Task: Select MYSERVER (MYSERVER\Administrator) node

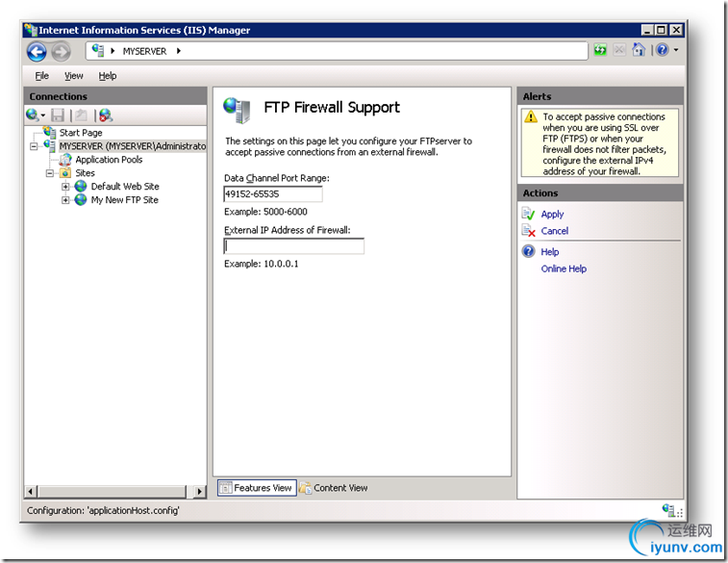Action: tap(133, 146)
